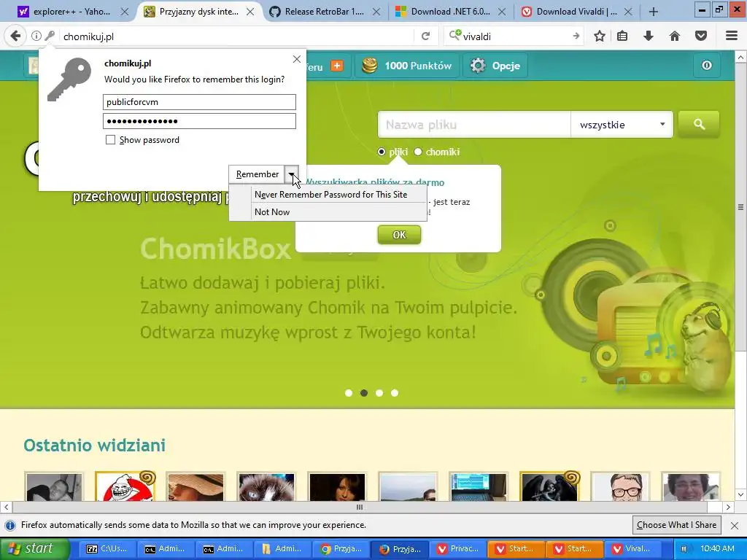Switch to Download Vivaldi tab
Image resolution: width=747 pixels, height=560 pixels.
point(576,12)
